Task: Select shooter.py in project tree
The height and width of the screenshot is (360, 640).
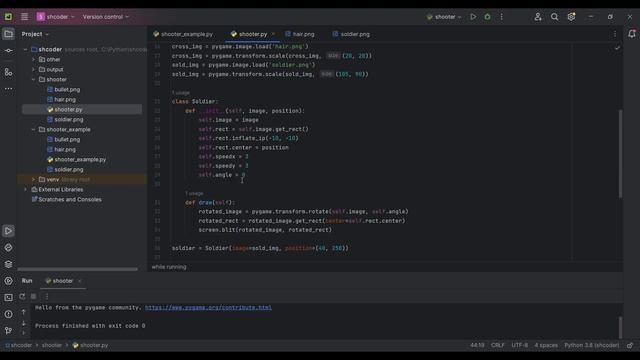Action: pyautogui.click(x=68, y=110)
